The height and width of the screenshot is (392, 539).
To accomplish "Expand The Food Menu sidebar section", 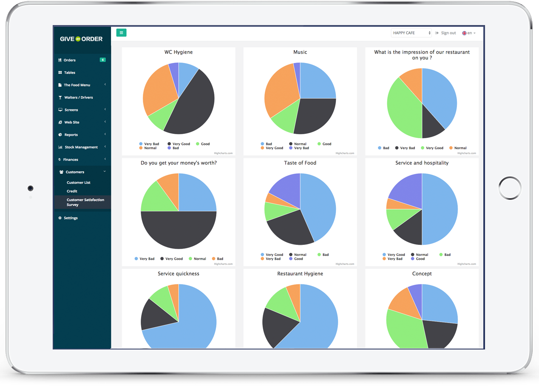I will 77,85.
